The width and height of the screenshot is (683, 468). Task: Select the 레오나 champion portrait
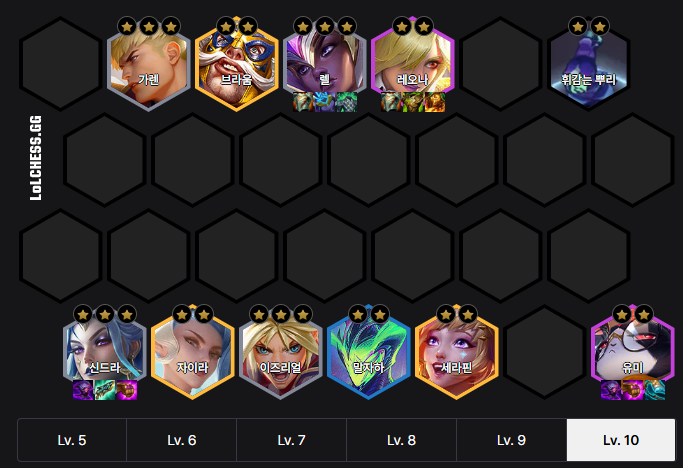[x=413, y=64]
